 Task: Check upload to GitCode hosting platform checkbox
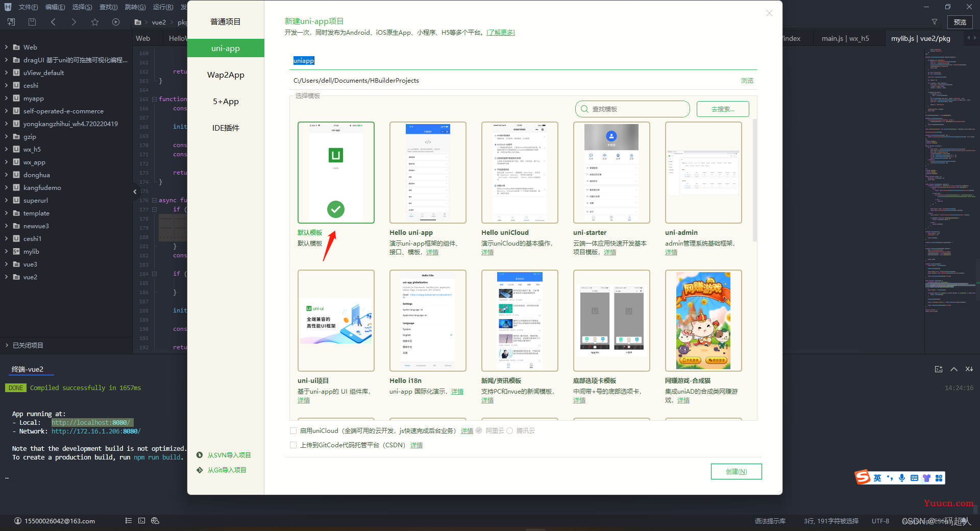click(293, 445)
